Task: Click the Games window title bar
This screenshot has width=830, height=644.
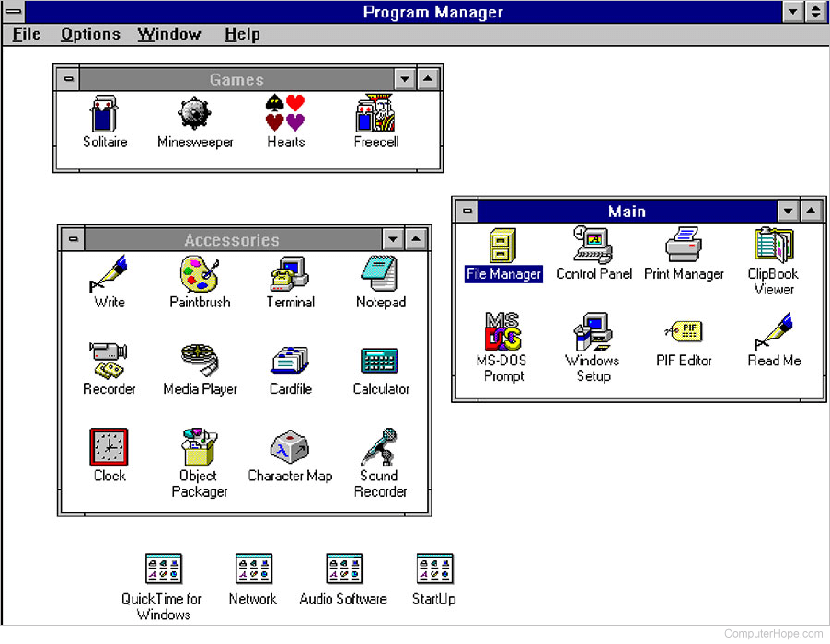Action: (236, 79)
